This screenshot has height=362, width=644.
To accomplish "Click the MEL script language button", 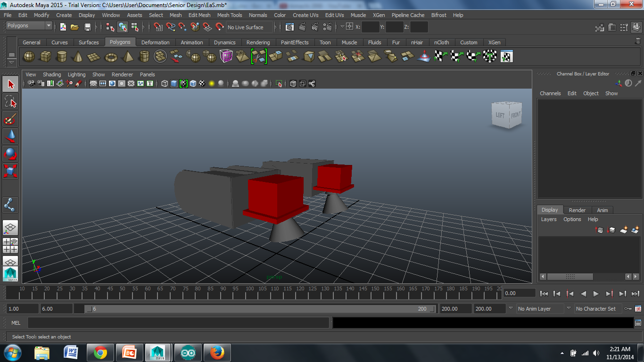I will click(16, 323).
